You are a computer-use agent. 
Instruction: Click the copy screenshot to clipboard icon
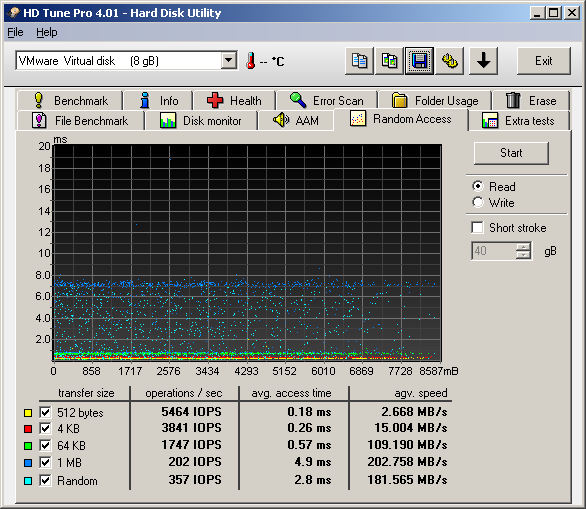389,61
